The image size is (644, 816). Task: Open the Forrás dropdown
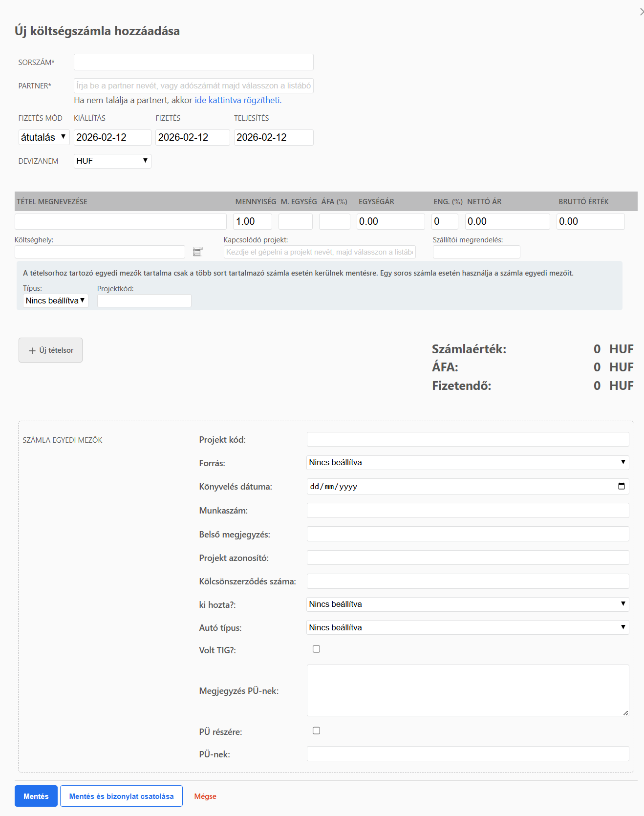(x=467, y=462)
